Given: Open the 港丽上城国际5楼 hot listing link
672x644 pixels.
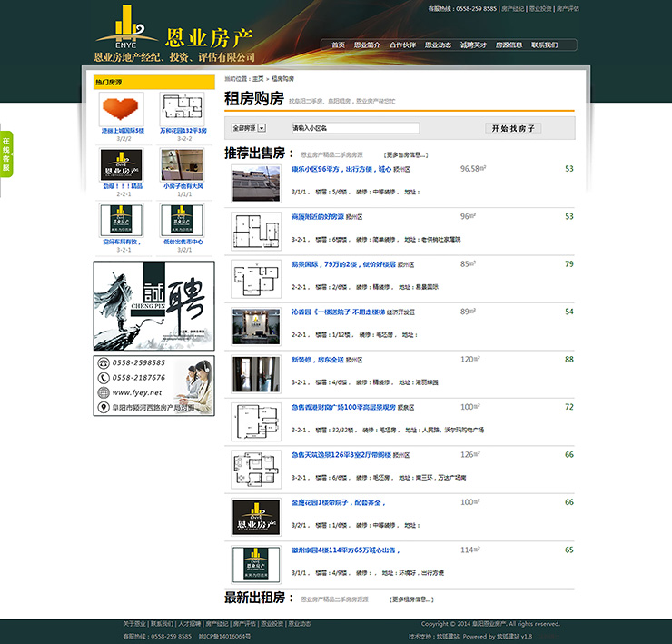Looking at the screenshot, I should click(x=123, y=130).
